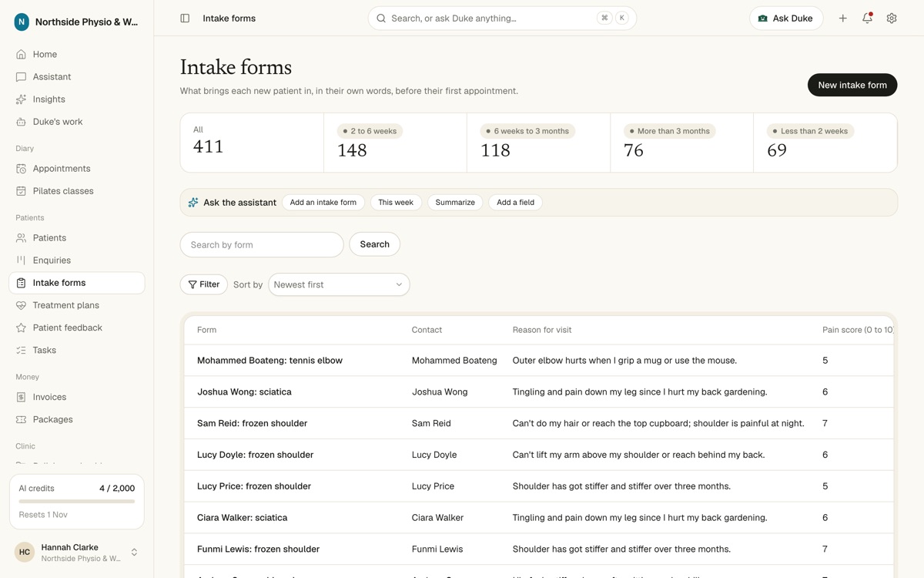Toggle the sidebar panel icon
The image size is (924, 578).
pyautogui.click(x=185, y=18)
